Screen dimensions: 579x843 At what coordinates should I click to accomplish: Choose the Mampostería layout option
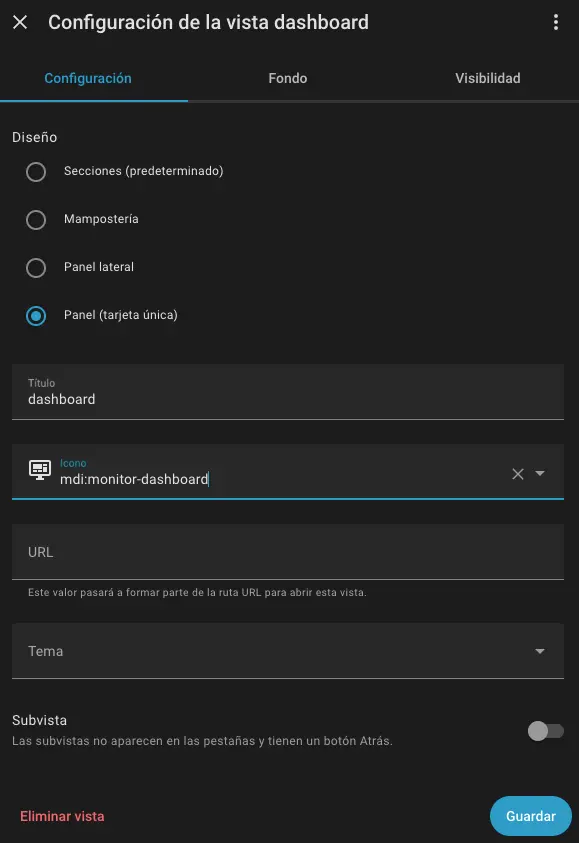[36, 219]
